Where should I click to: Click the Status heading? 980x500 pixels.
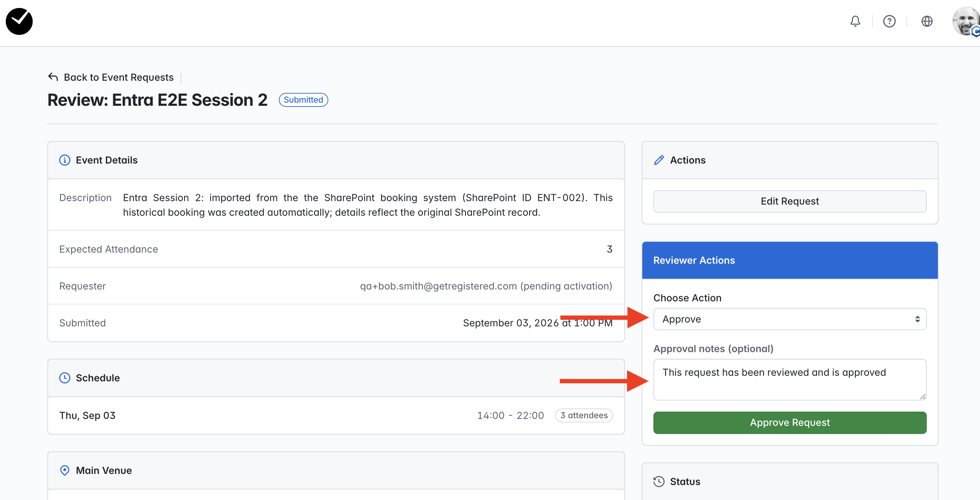point(685,481)
